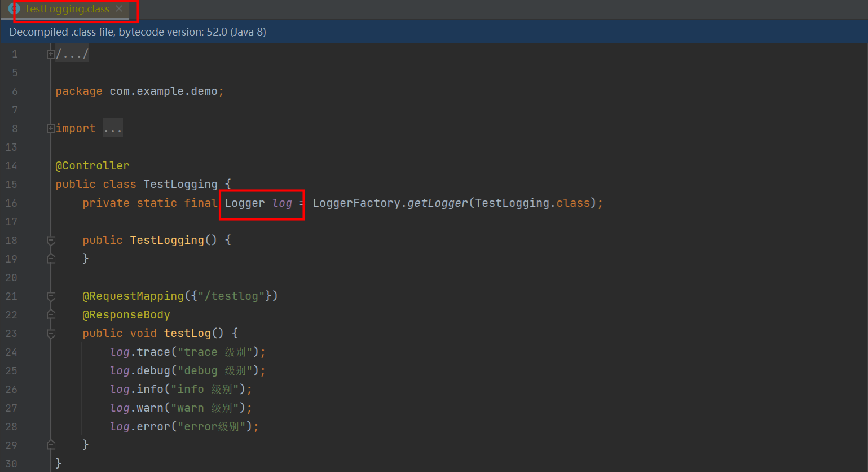Click the @ResponseBody annotation
The height and width of the screenshot is (472, 868).
click(x=126, y=315)
